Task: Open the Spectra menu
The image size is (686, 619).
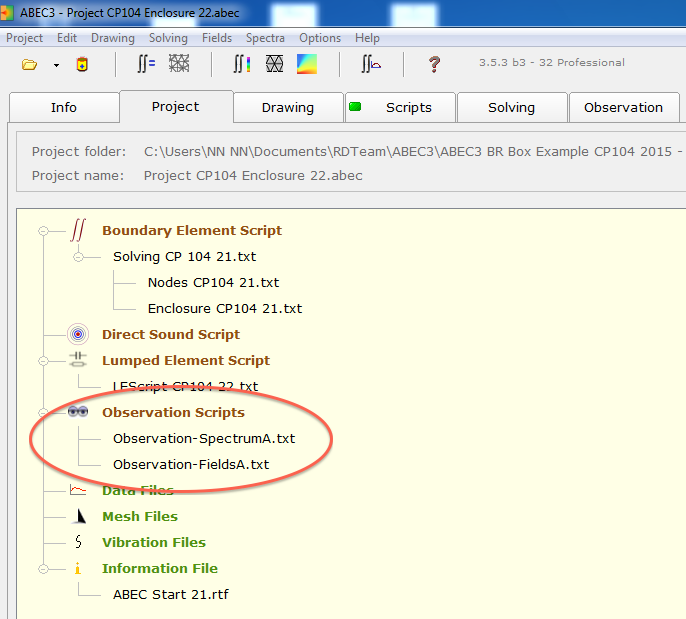Action: (x=265, y=38)
